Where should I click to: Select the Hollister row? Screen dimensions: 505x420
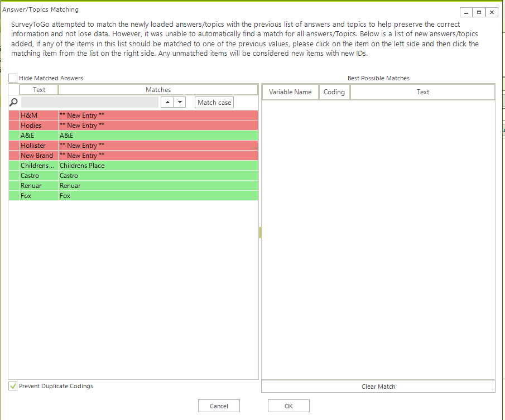click(133, 146)
